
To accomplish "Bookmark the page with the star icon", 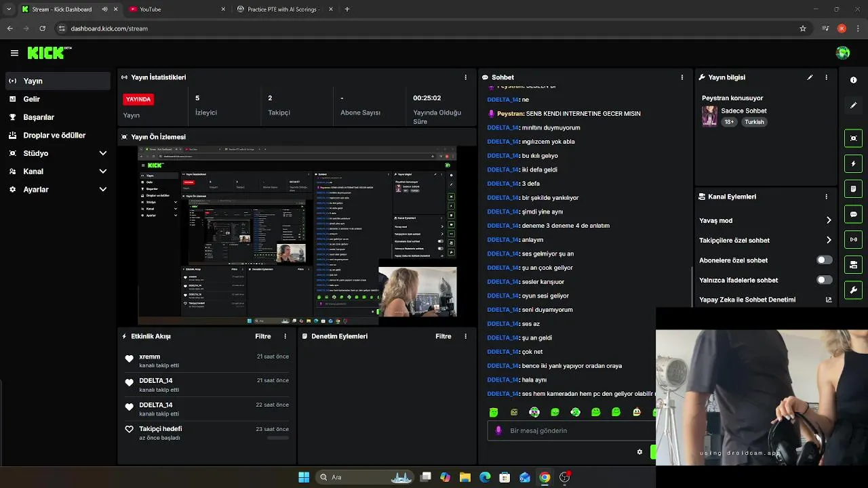I will [x=803, y=28].
